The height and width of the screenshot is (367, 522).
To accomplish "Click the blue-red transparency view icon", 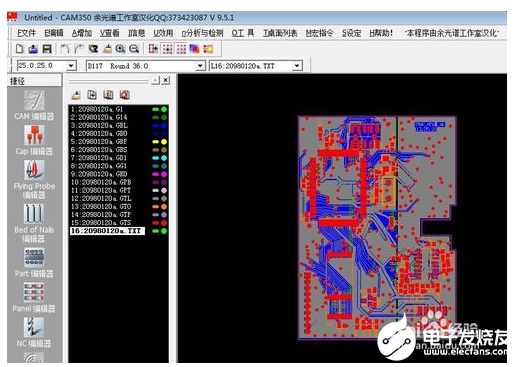I will (194, 49).
